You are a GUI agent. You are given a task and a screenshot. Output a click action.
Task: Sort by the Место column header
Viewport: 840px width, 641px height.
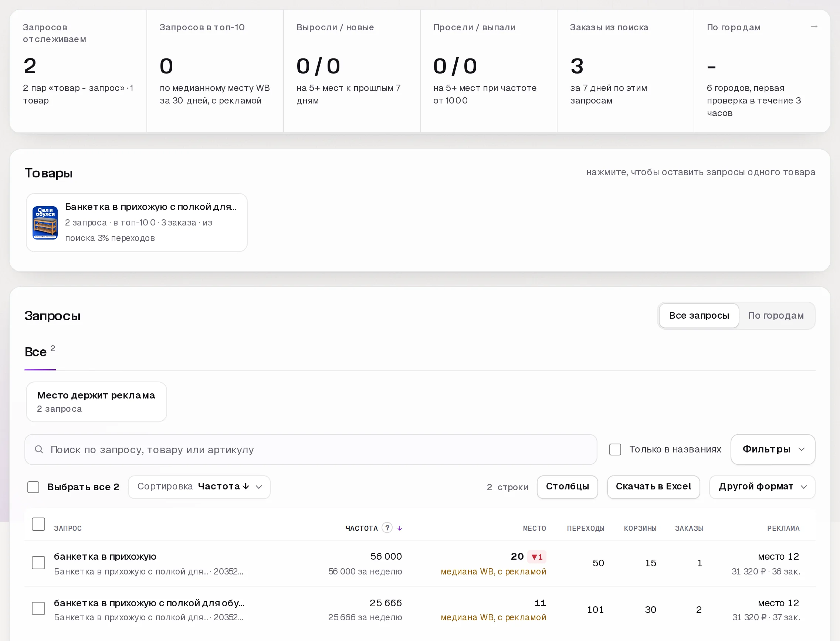click(x=534, y=529)
